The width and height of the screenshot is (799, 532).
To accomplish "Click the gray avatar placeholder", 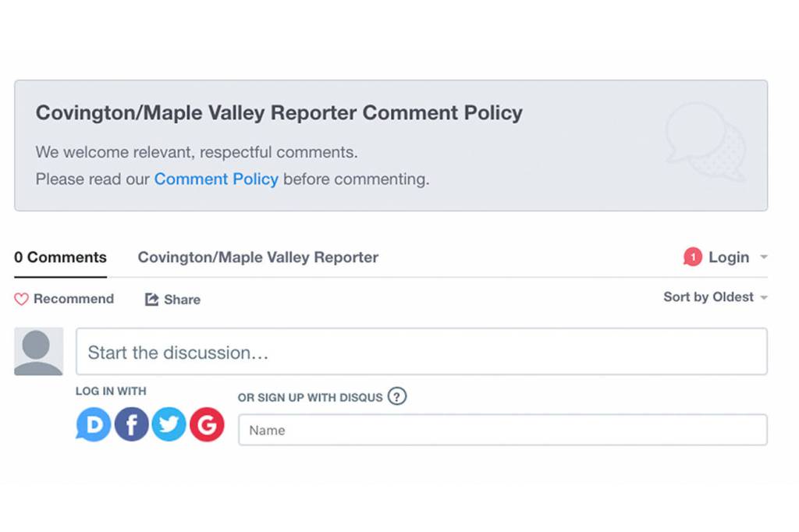I will (x=37, y=351).
